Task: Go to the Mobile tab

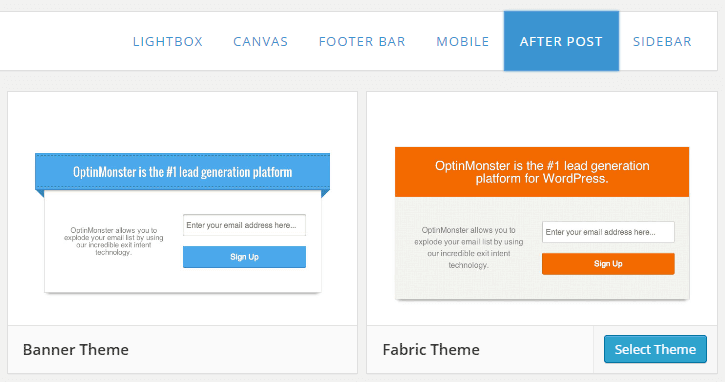Action: pyautogui.click(x=463, y=42)
